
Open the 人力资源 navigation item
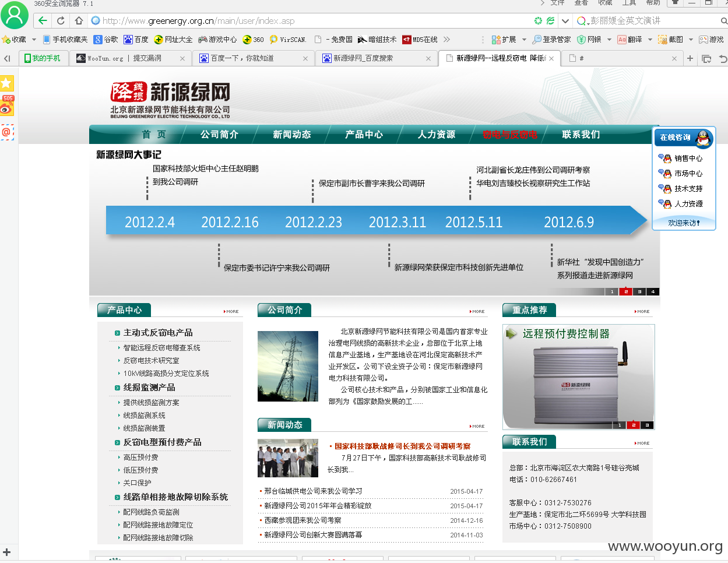click(437, 135)
